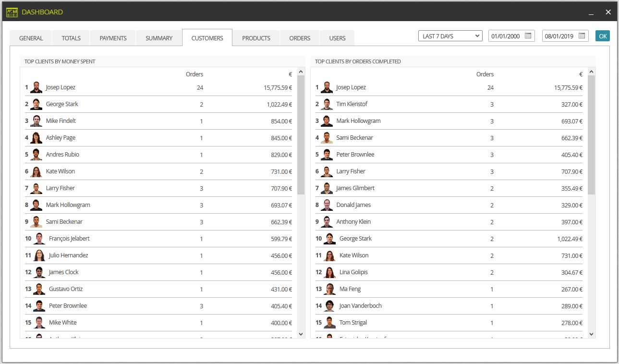The width and height of the screenshot is (619, 364).
Task: Click down arrow of orders completed scrollbar
Action: [591, 334]
